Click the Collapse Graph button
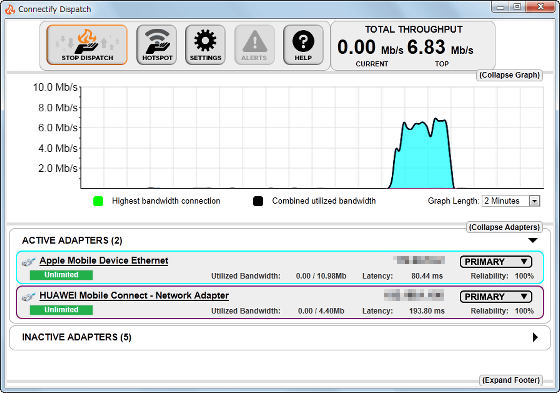 point(509,75)
